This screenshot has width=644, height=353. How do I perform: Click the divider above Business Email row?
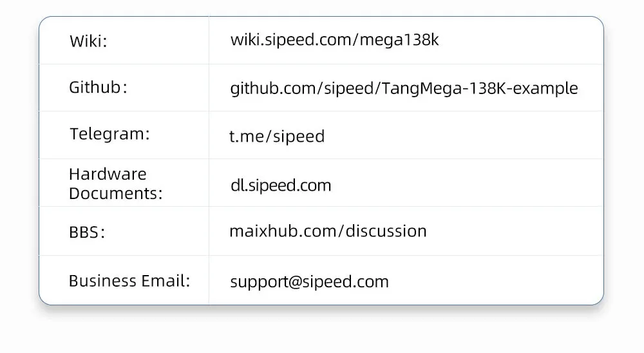click(321, 255)
